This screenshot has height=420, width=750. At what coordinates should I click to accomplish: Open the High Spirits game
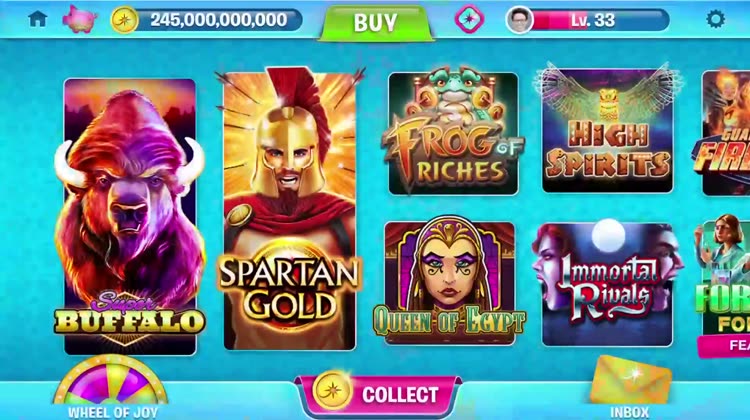(x=607, y=129)
